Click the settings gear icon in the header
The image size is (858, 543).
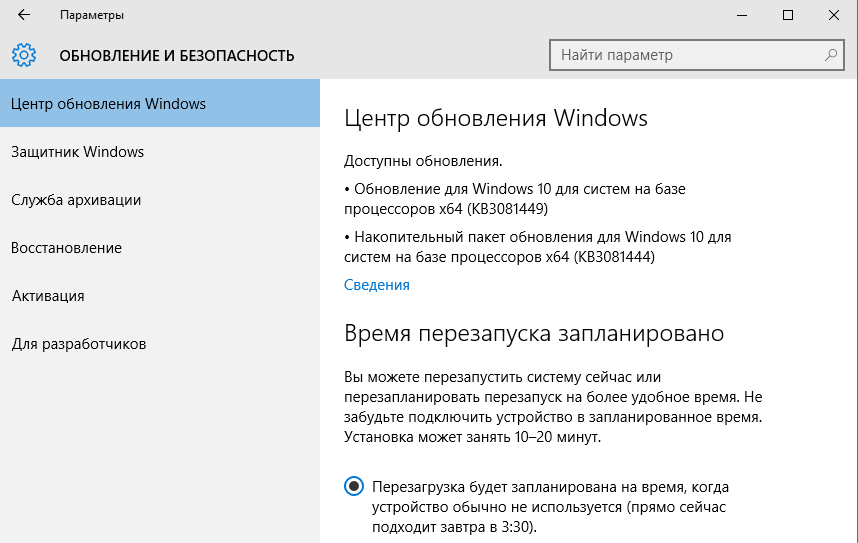click(24, 55)
